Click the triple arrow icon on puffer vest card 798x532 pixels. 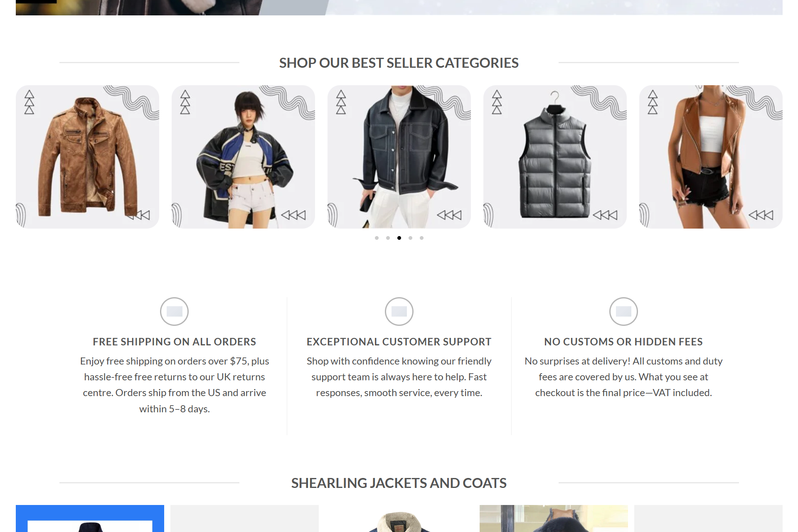(x=605, y=215)
